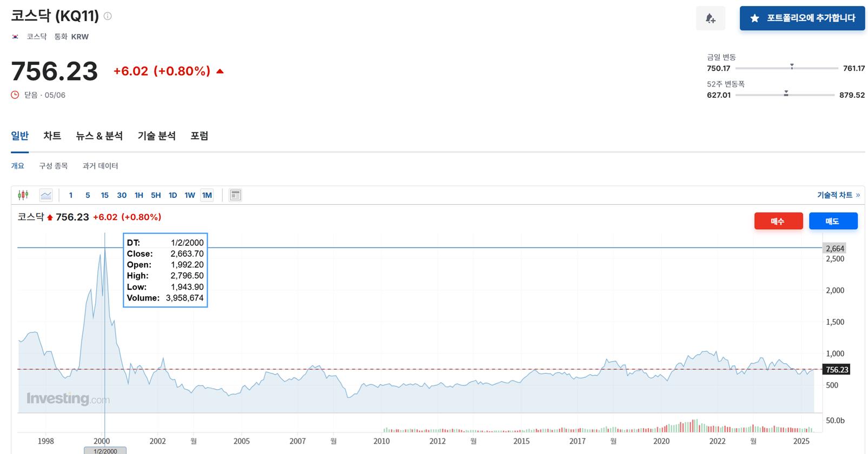The height and width of the screenshot is (454, 868).
Task: Click the red 매수 button
Action: coord(778,221)
